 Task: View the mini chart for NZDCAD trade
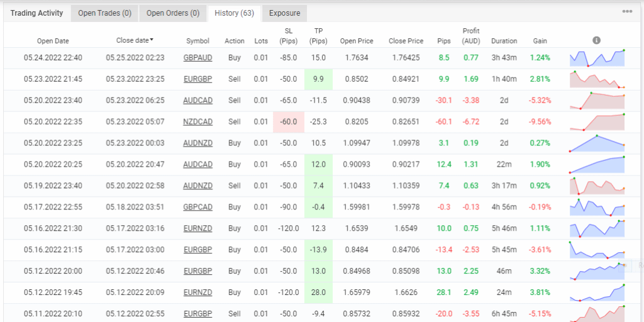(597, 121)
